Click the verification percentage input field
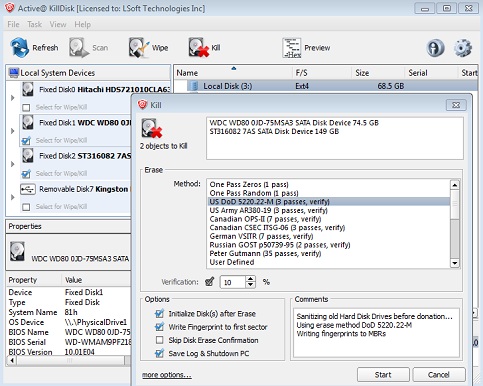 point(233,282)
